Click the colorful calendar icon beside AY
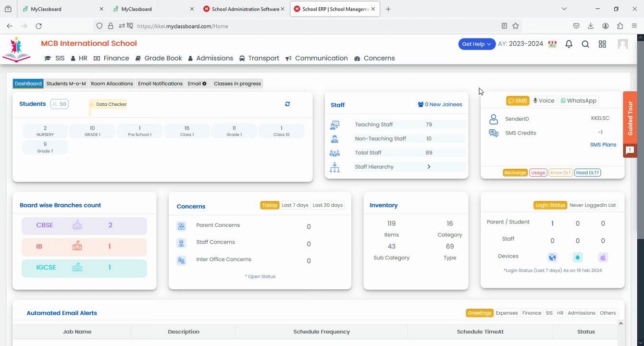The height and width of the screenshot is (346, 644). pyautogui.click(x=553, y=44)
